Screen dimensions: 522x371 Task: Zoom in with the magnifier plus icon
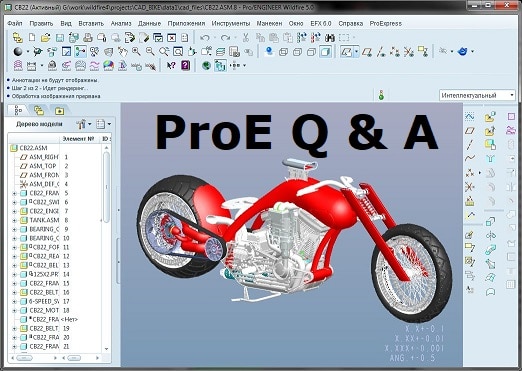(x=136, y=51)
